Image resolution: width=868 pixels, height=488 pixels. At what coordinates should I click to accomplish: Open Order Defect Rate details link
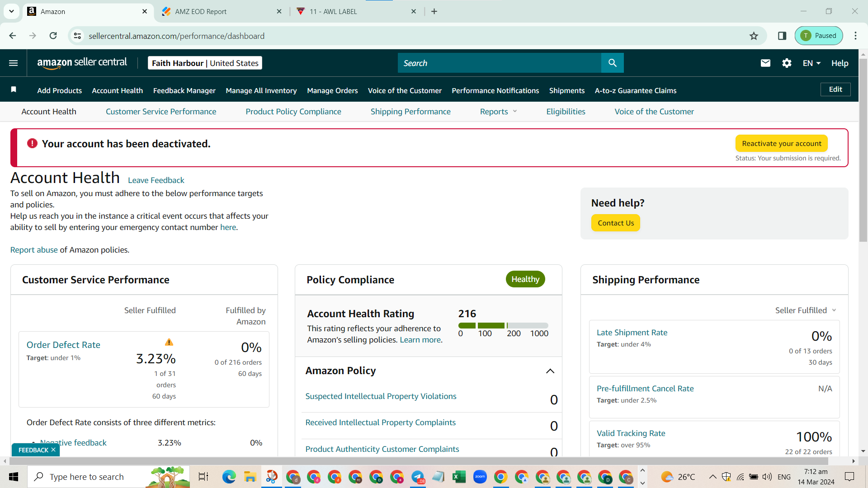[x=63, y=345]
